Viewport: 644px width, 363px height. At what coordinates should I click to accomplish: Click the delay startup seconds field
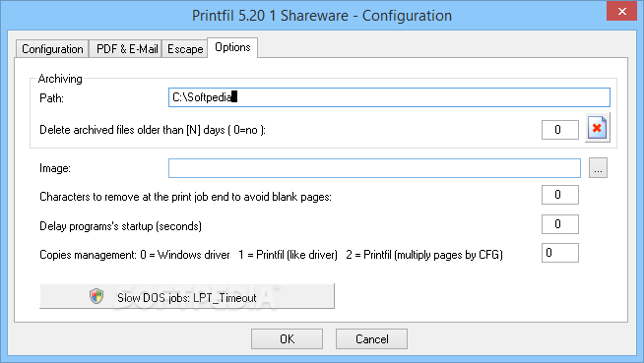point(560,224)
